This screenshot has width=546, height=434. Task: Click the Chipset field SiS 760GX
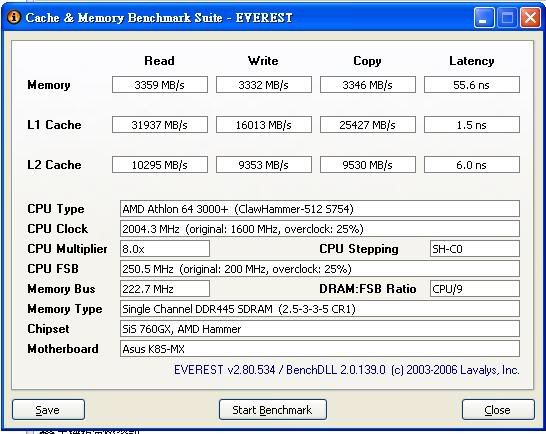click(x=320, y=329)
